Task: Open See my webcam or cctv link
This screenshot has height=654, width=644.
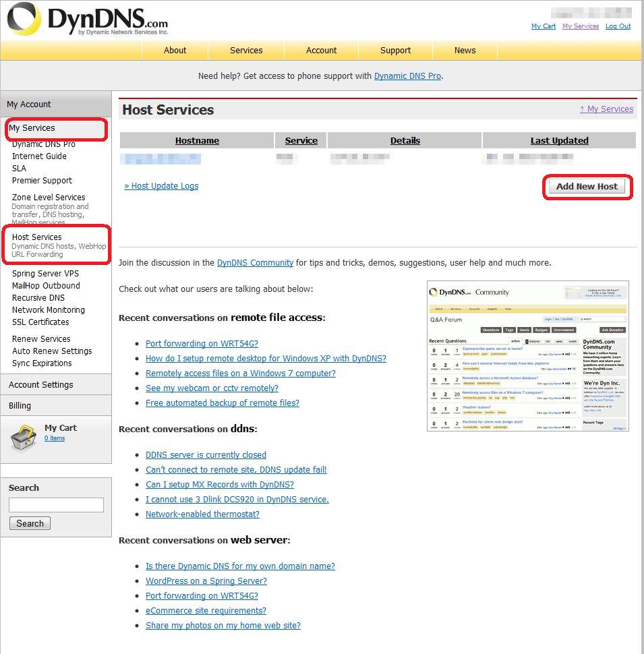Action: (212, 388)
